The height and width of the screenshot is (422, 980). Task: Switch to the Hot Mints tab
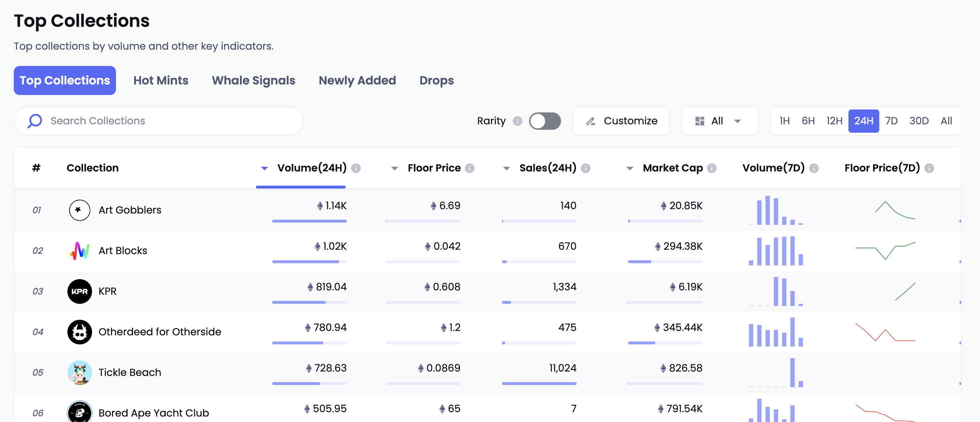click(x=161, y=80)
